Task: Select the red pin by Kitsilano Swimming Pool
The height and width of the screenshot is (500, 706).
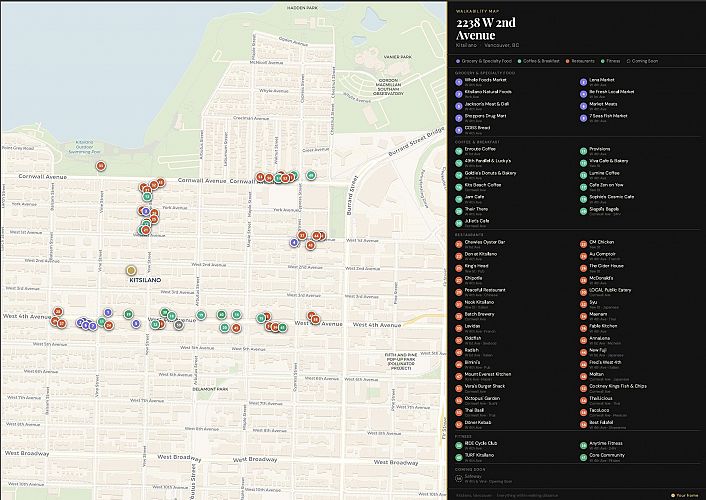Action: [100, 166]
